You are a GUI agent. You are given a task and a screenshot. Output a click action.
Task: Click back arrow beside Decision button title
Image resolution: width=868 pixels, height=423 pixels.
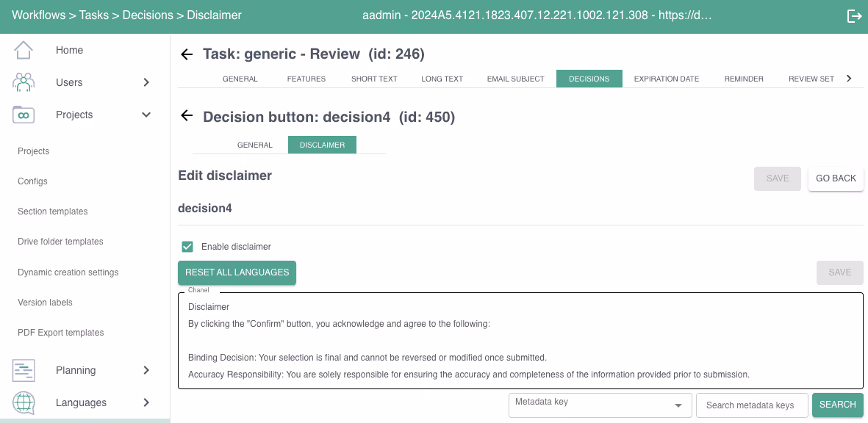pyautogui.click(x=187, y=115)
